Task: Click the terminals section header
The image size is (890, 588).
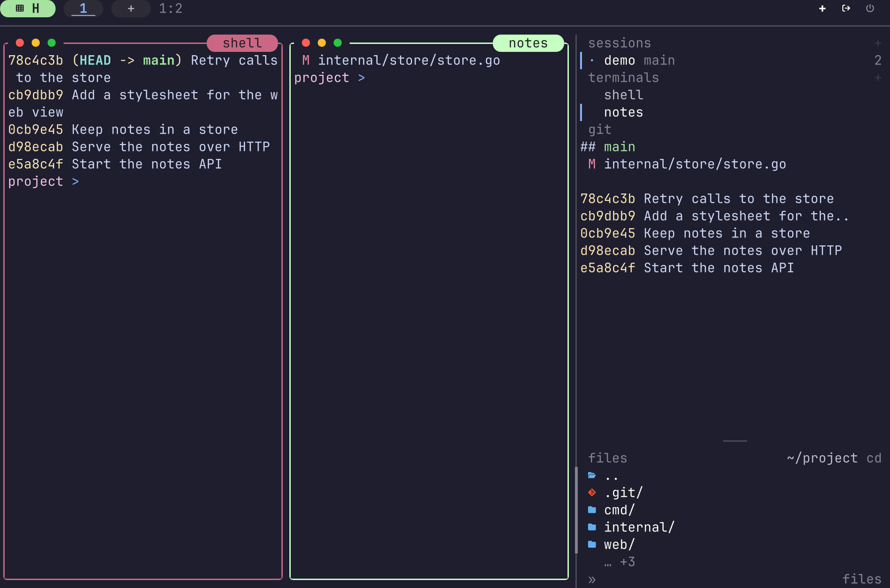Action: 624,78
